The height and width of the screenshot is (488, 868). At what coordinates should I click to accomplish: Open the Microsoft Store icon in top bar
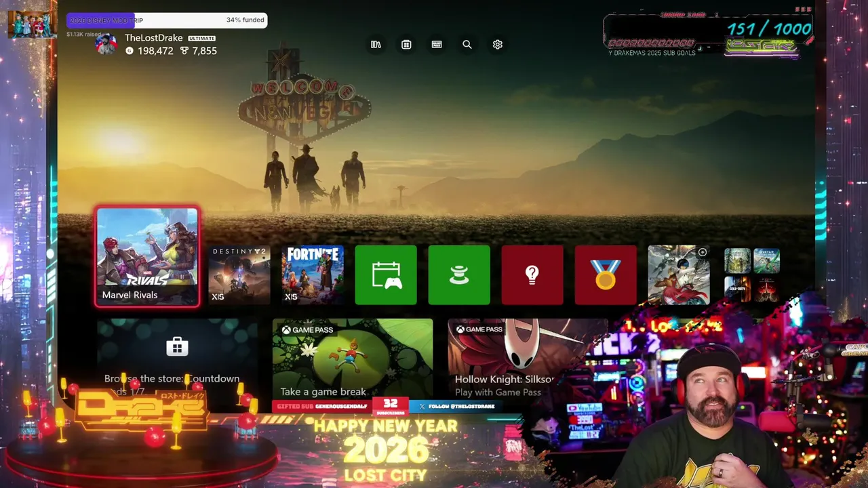point(406,45)
